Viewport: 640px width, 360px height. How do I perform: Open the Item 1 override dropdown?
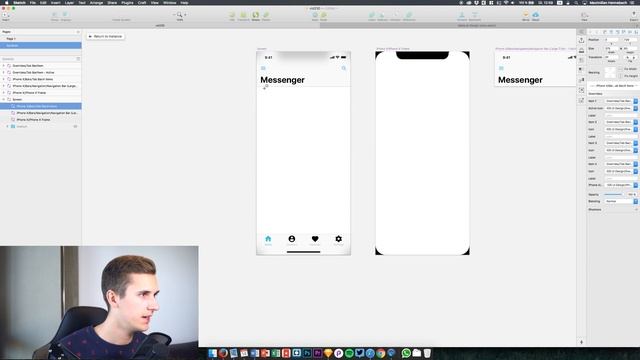pos(621,101)
